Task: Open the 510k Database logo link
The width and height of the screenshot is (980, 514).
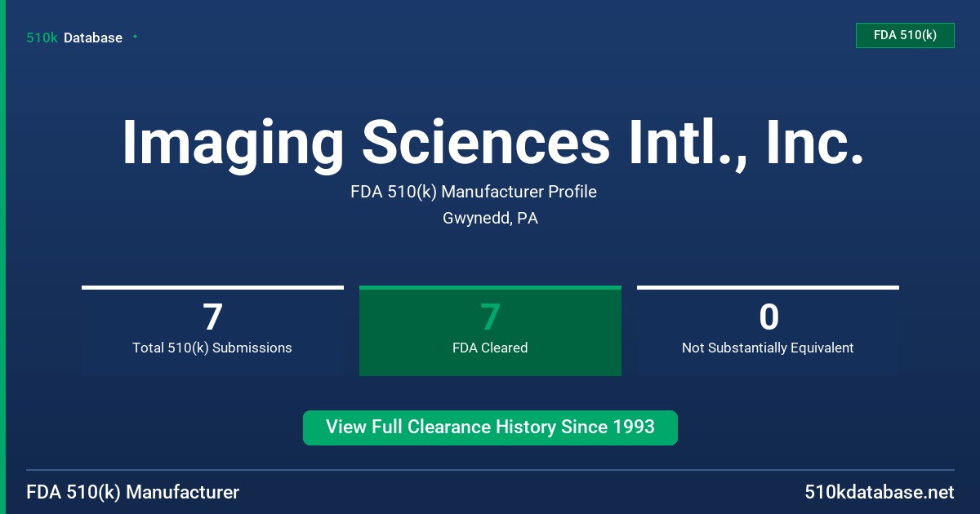Action: pyautogui.click(x=74, y=38)
